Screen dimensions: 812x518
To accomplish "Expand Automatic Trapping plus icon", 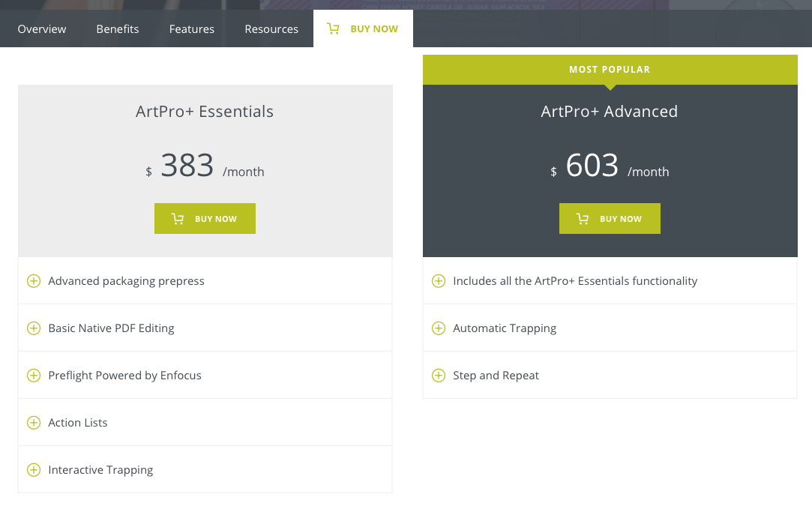I will (439, 328).
